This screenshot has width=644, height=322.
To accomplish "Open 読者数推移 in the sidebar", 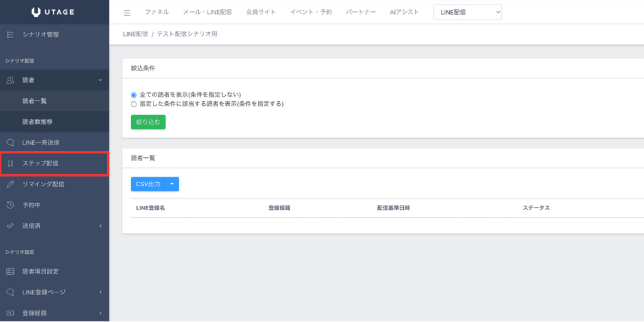I will tap(55, 121).
